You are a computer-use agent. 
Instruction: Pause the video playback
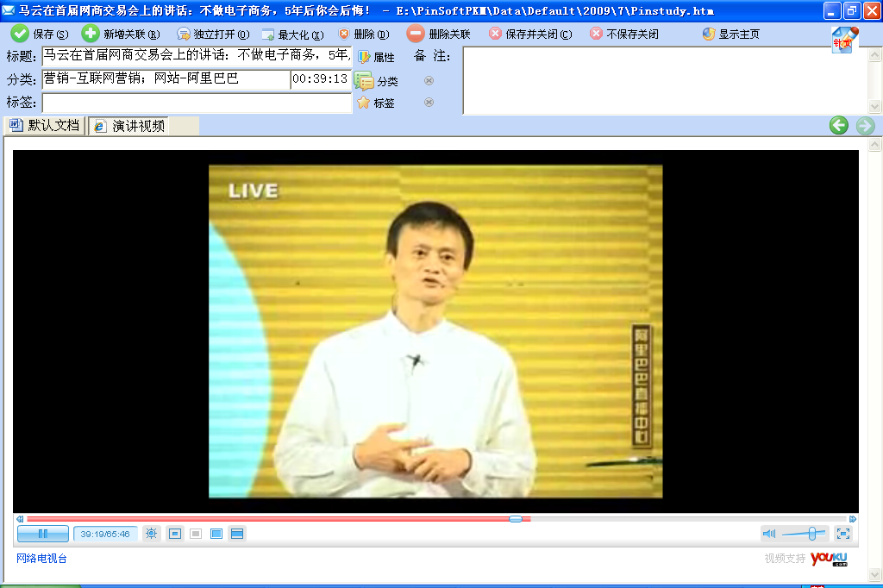42,534
